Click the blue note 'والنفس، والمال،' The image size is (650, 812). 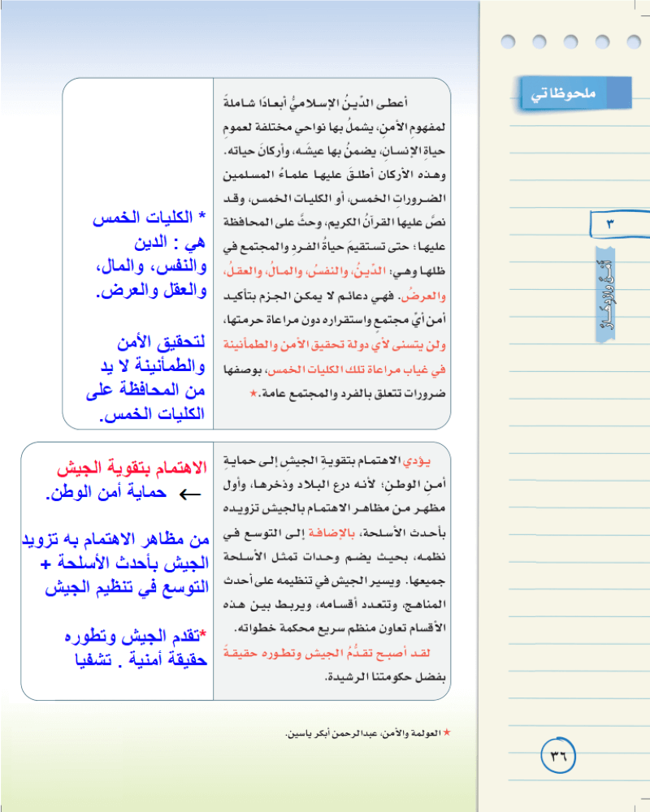tap(151, 266)
